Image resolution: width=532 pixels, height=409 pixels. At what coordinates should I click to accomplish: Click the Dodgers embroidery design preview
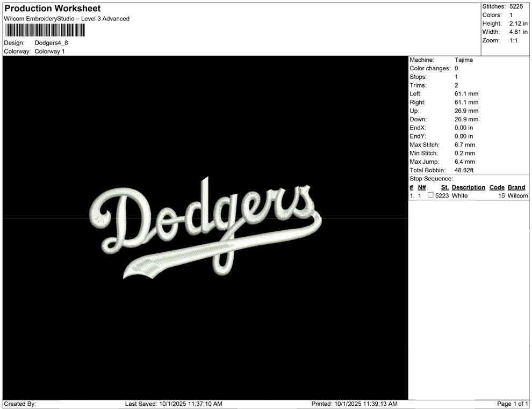pos(206,228)
